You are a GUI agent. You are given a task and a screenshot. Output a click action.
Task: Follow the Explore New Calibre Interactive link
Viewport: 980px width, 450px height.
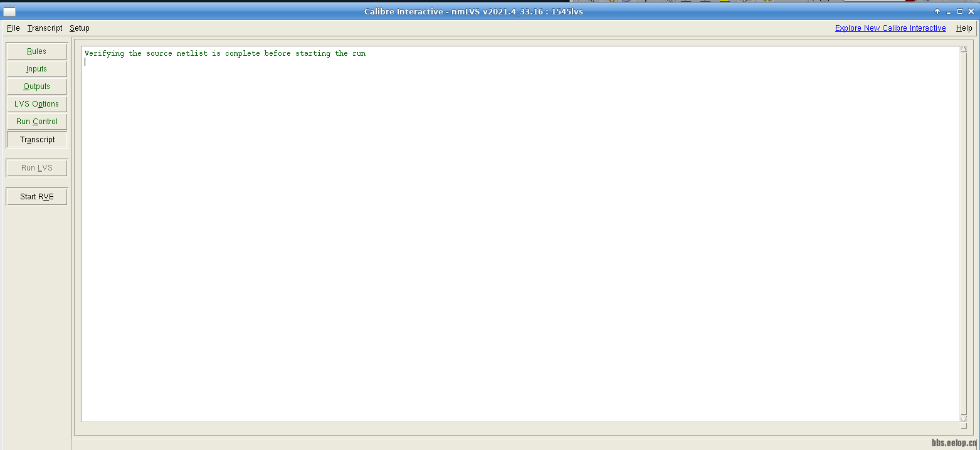[890, 28]
